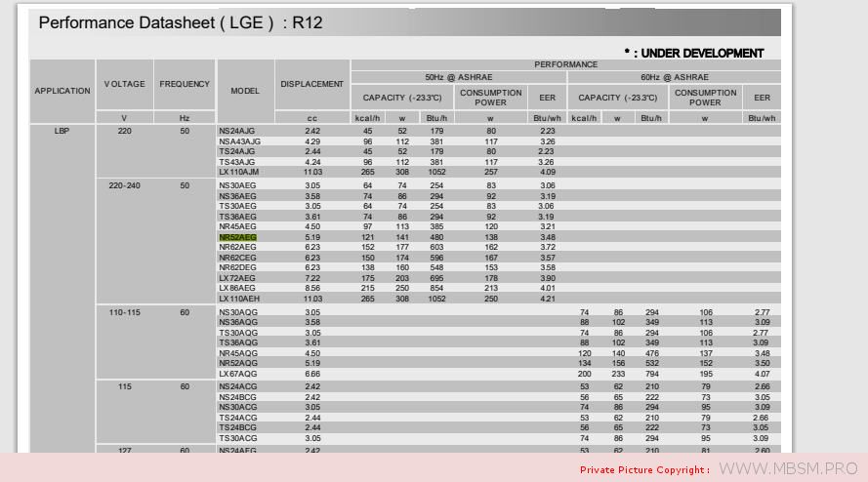Click the VOLTAGE column header
The width and height of the screenshot is (868, 482).
124,84
